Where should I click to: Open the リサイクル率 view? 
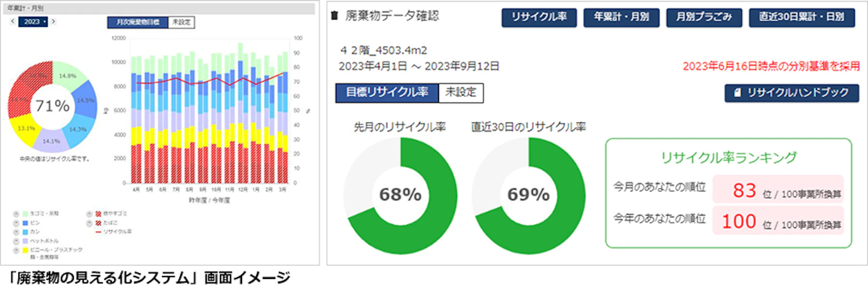tap(539, 17)
